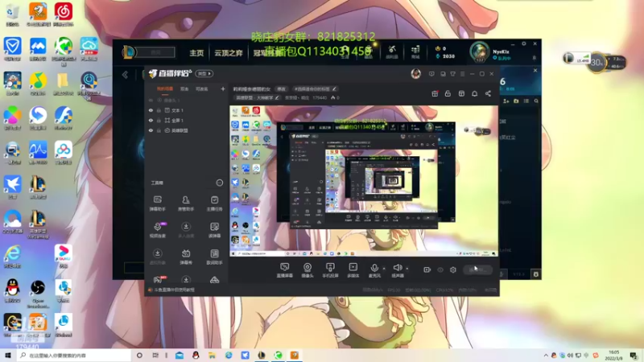Open the toolbox more-options circle button
This screenshot has width=644, height=362.
pos(219,183)
